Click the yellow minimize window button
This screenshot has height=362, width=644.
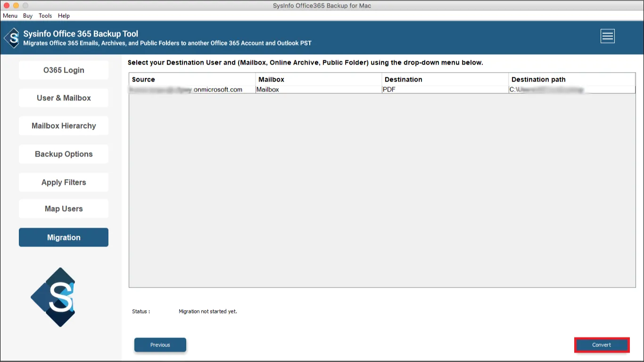[16, 6]
